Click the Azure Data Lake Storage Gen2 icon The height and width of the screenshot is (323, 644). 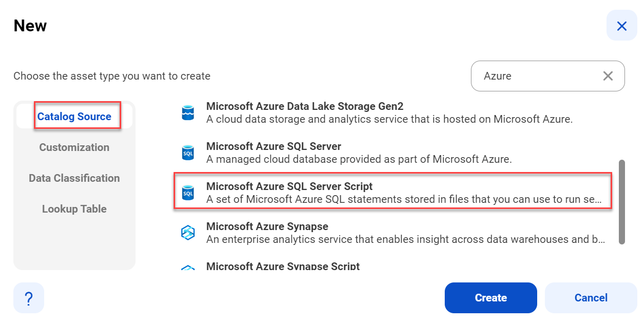click(188, 112)
